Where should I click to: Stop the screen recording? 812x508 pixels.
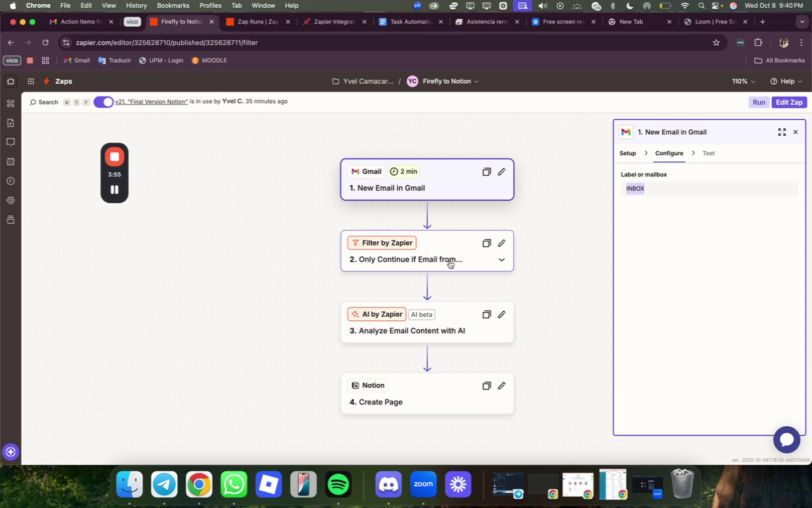tap(114, 157)
